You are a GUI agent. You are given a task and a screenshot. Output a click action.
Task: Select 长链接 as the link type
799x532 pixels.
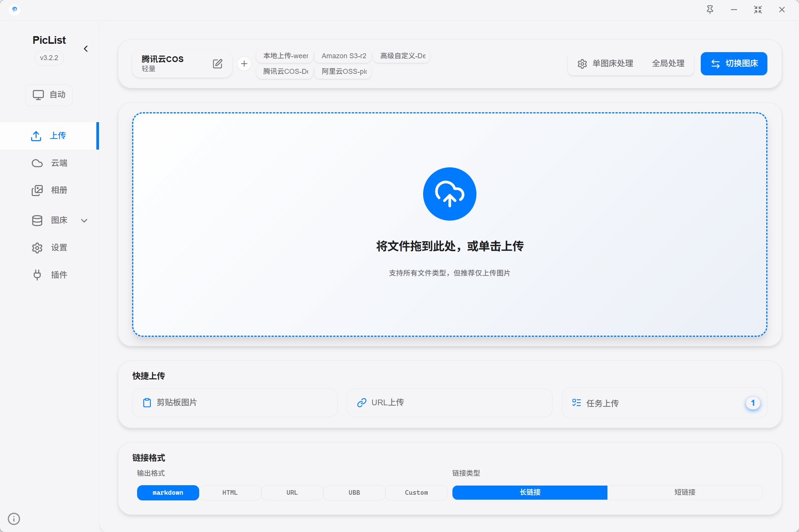click(x=529, y=492)
